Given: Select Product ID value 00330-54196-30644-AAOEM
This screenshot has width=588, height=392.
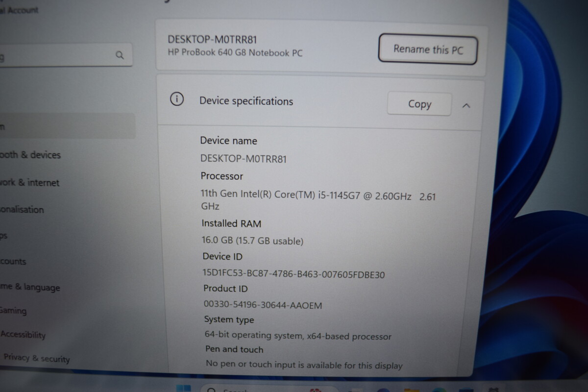Looking at the screenshot, I should click(x=263, y=305).
